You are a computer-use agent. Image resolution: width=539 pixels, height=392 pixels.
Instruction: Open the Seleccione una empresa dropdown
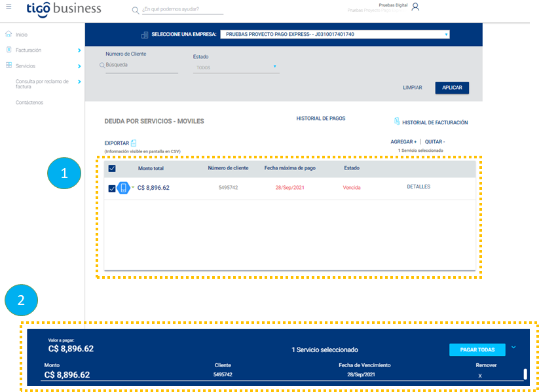tap(335, 34)
